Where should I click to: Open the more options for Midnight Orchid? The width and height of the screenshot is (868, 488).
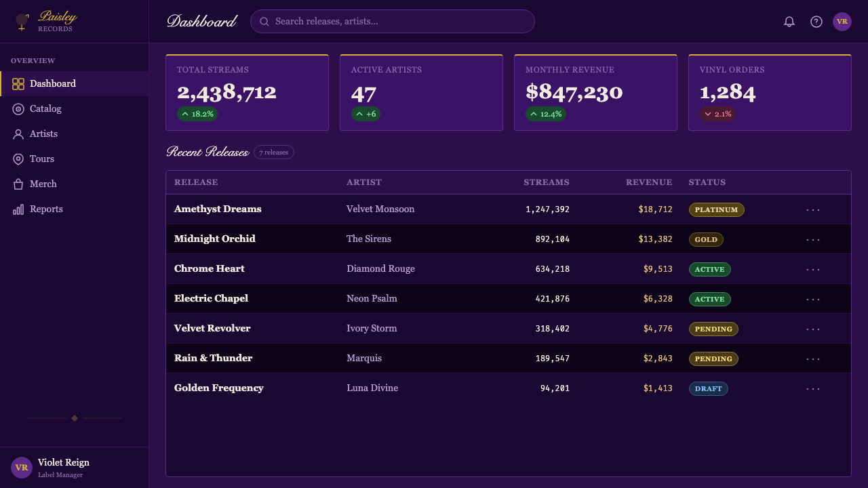click(813, 239)
